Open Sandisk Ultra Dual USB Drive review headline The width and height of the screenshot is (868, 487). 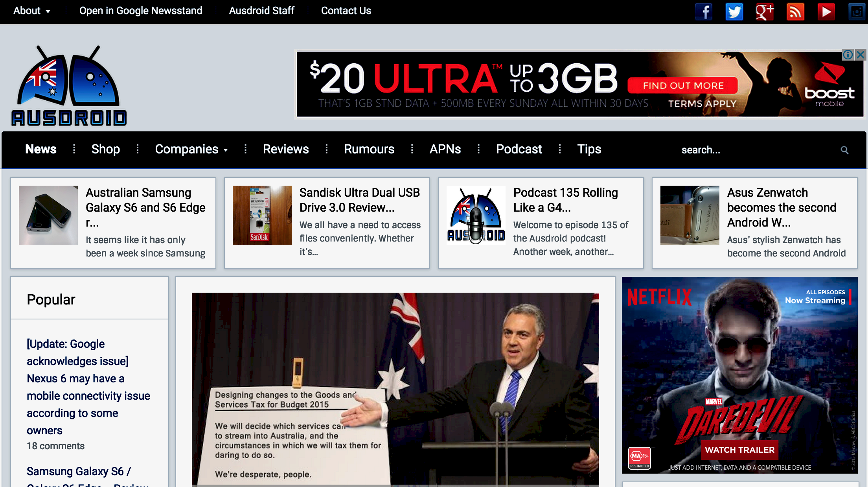tap(359, 200)
